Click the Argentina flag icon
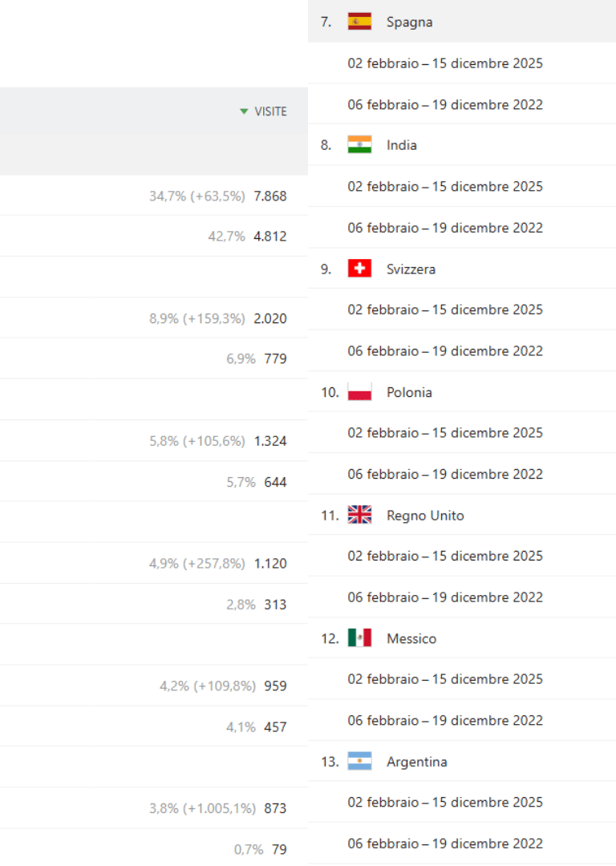The height and width of the screenshot is (866, 616). coord(359,762)
